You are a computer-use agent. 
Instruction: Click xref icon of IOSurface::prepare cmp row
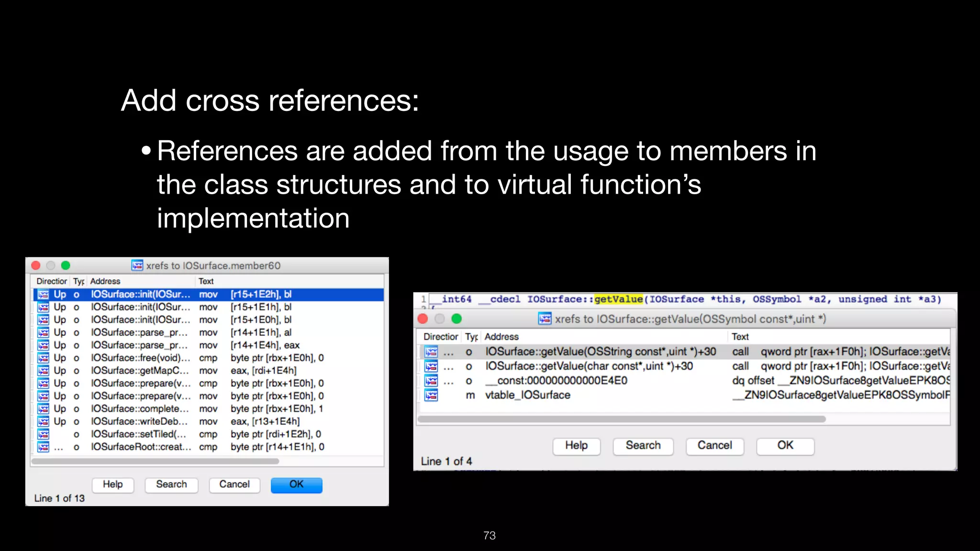point(43,383)
